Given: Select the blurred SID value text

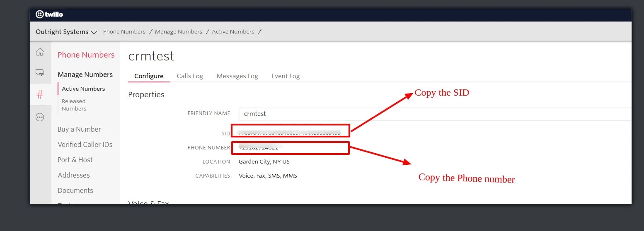Looking at the screenshot, I should (290, 133).
